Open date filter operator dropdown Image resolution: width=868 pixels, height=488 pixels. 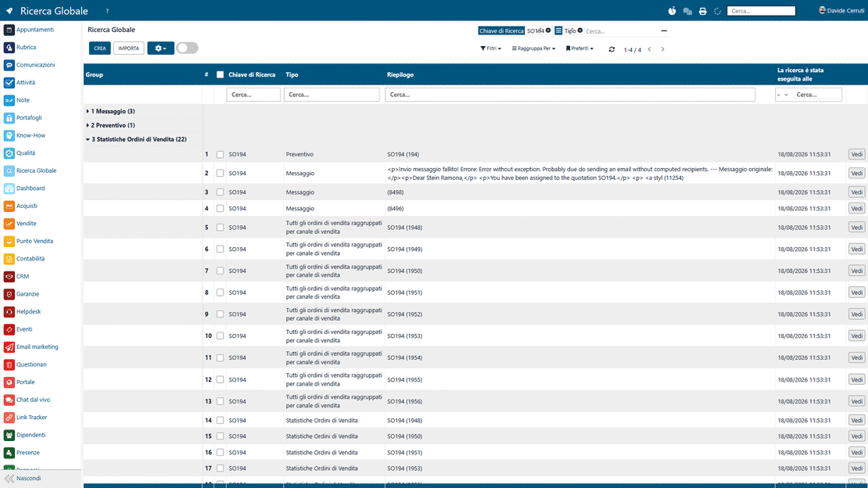782,95
